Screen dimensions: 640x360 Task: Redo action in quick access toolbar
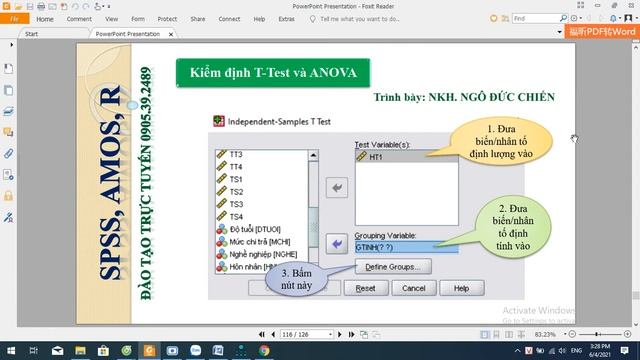[86, 6]
